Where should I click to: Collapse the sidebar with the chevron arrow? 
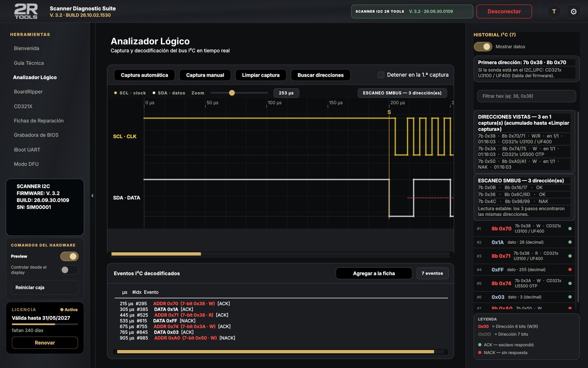tap(92, 195)
